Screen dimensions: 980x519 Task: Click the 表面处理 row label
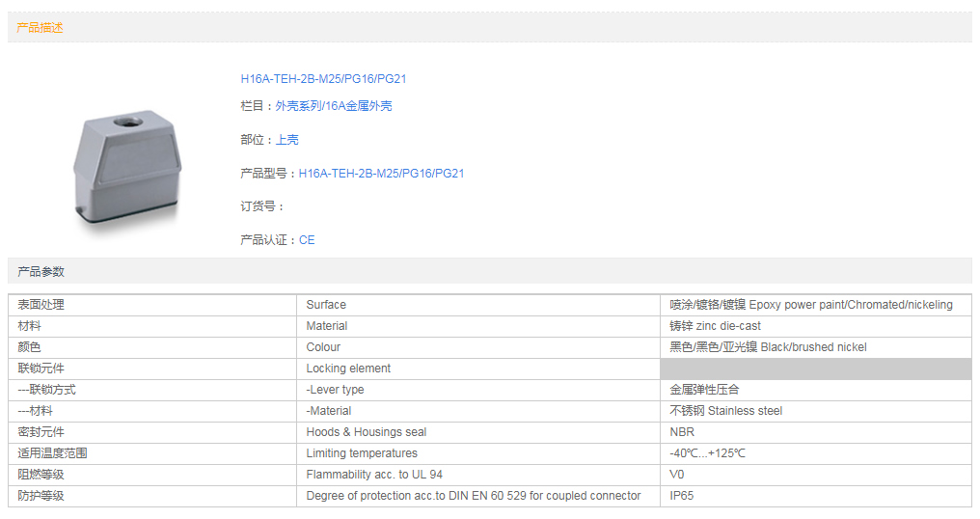pyautogui.click(x=41, y=305)
